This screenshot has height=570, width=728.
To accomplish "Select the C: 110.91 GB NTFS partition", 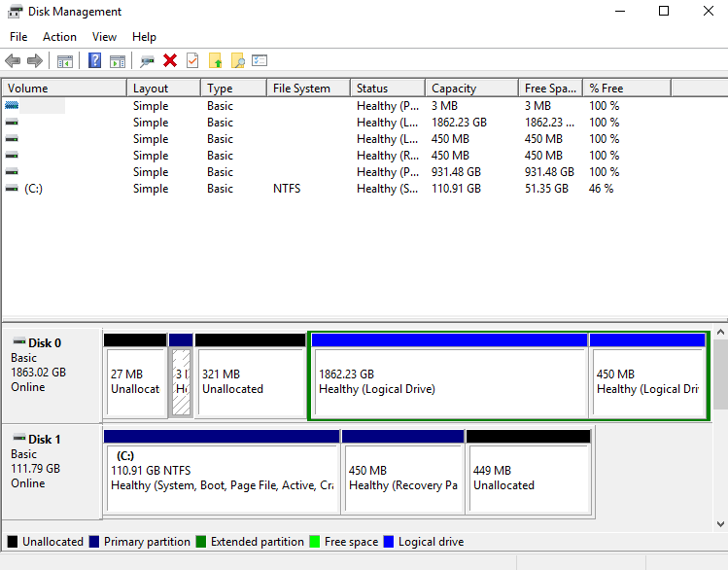I will [222, 472].
